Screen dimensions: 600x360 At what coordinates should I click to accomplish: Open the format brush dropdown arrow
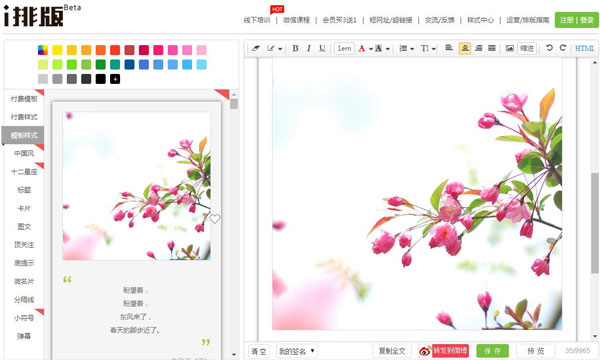[x=280, y=49]
